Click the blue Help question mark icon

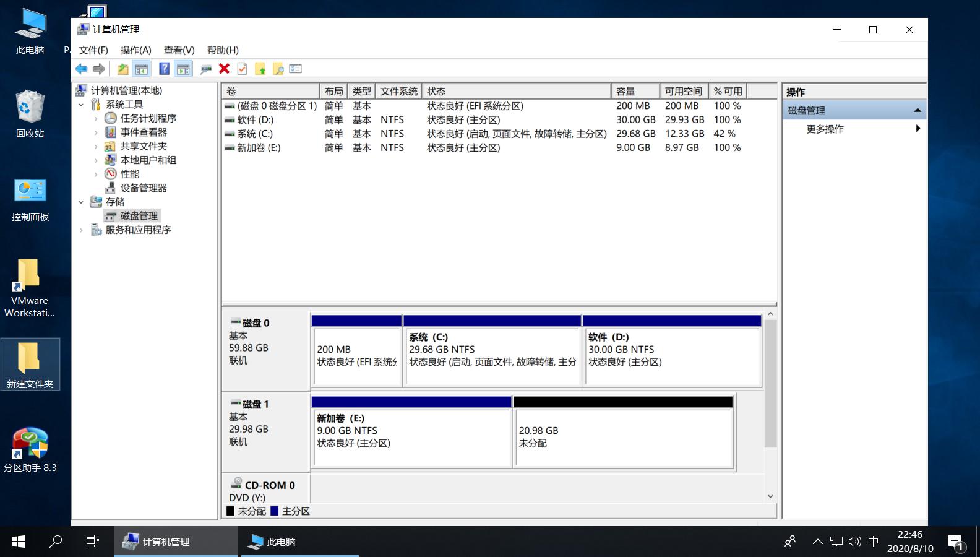[164, 69]
